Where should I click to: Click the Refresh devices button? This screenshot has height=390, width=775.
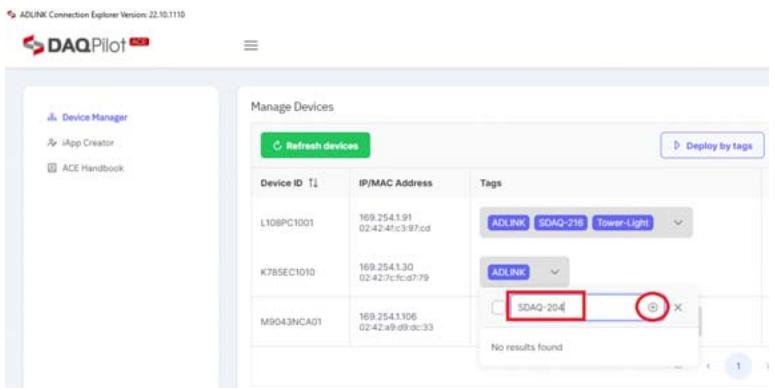click(x=315, y=145)
